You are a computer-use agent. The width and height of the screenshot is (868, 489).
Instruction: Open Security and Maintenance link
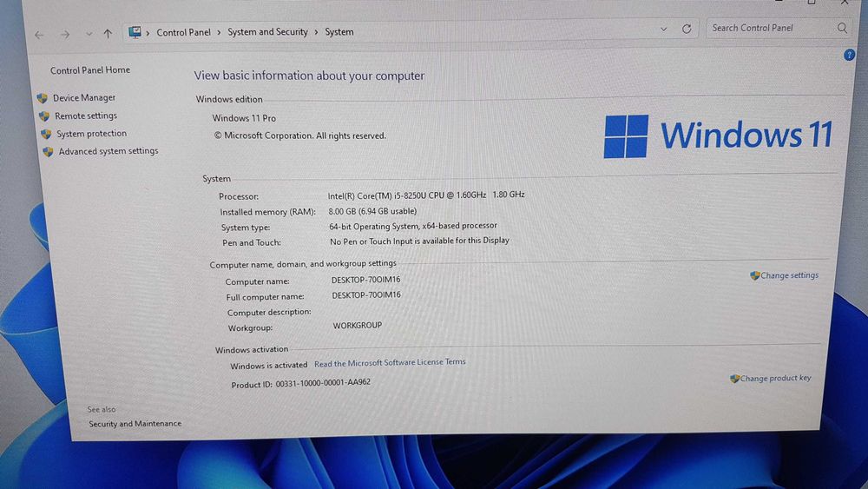coord(135,424)
